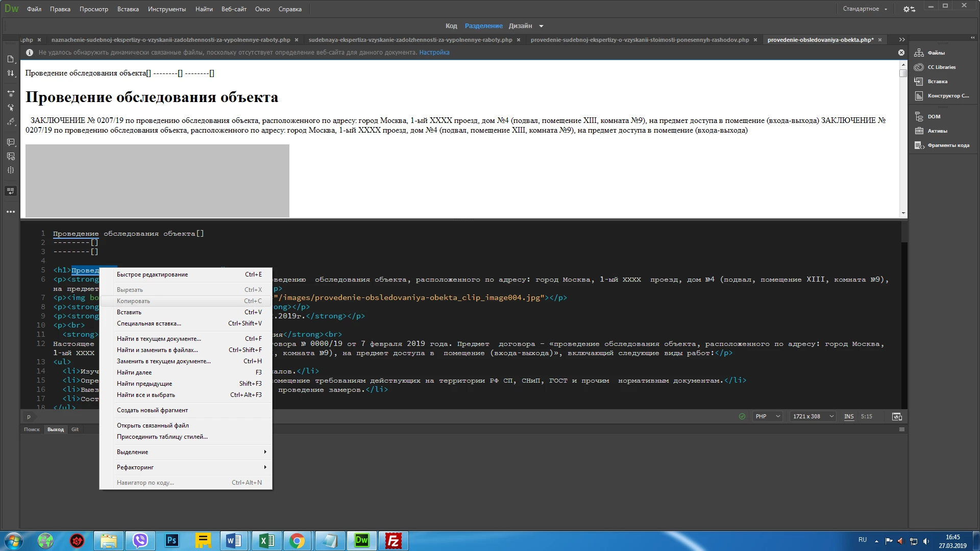Open the Инструменты menu

167,9
